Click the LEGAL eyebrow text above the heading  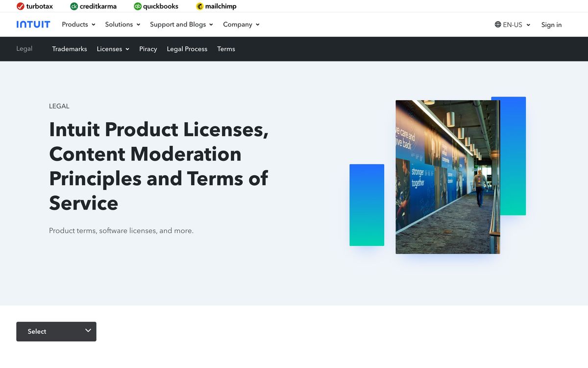tap(59, 106)
